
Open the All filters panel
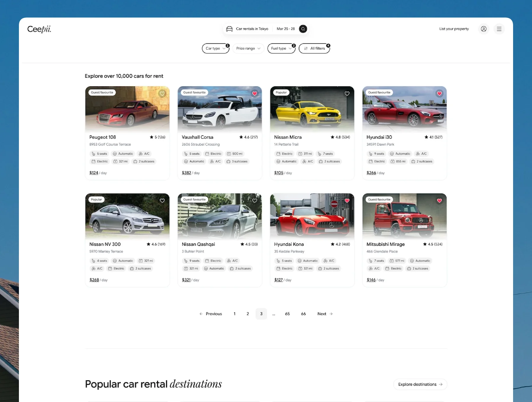(314, 48)
